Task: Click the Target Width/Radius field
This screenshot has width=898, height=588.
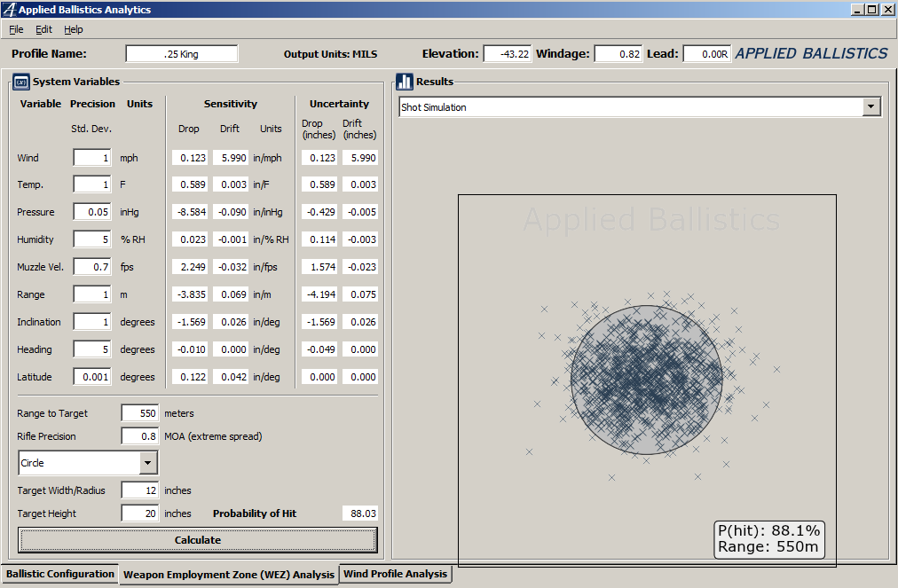Action: (139, 490)
